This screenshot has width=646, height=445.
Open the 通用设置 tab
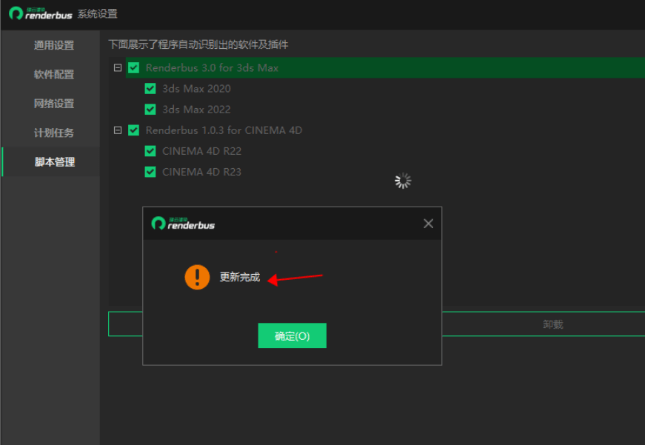[54, 45]
